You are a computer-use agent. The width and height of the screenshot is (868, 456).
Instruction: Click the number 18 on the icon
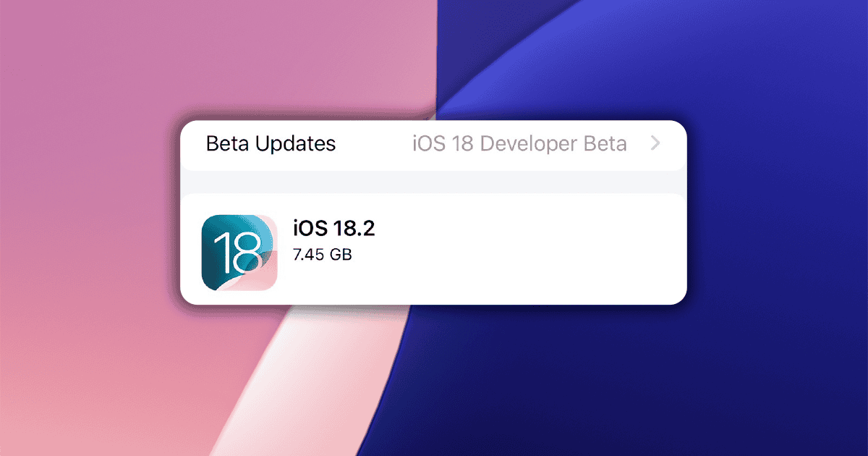pyautogui.click(x=238, y=250)
